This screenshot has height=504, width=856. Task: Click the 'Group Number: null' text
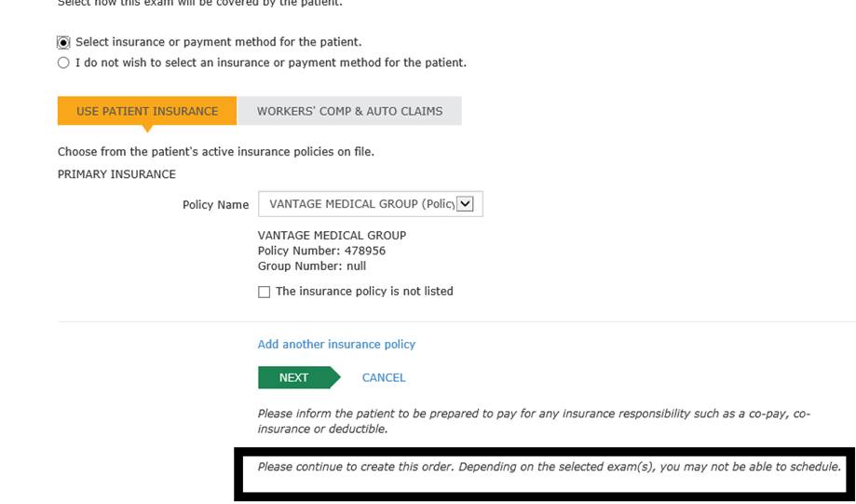coord(311,266)
